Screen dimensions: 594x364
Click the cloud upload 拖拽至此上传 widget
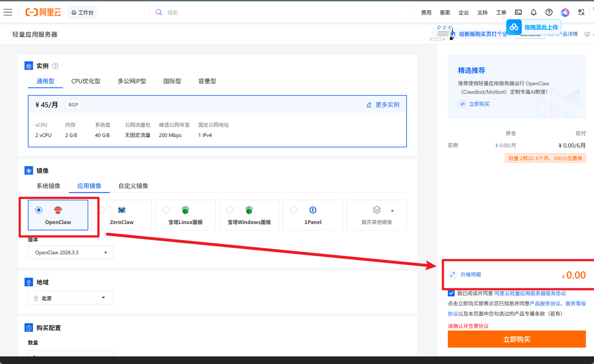533,27
